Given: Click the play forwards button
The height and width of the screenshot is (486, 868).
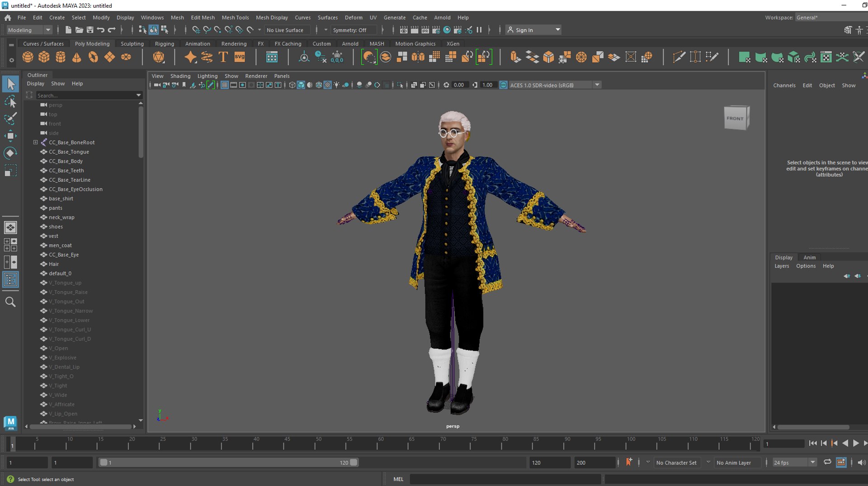Looking at the screenshot, I should point(856,444).
